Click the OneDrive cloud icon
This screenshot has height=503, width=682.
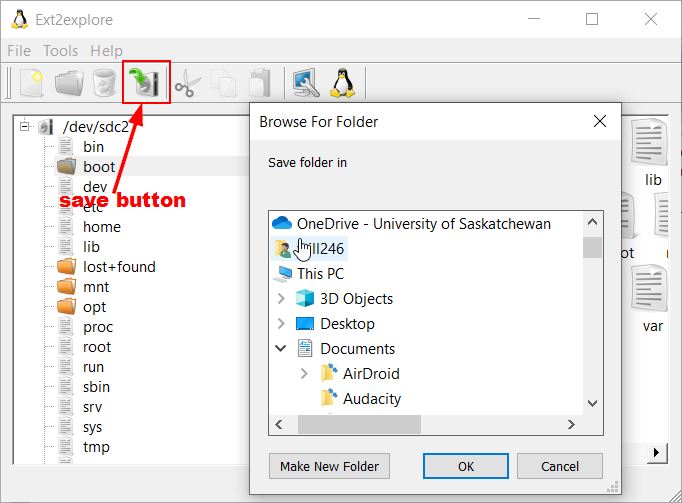(x=282, y=224)
